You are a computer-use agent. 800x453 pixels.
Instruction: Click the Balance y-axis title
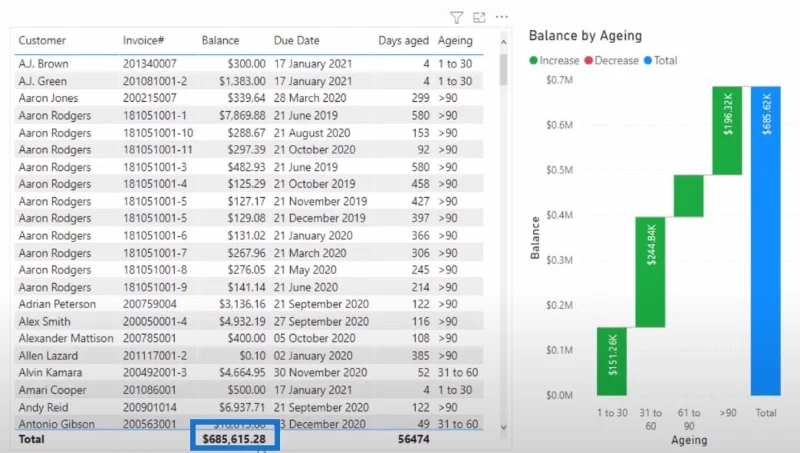535,238
